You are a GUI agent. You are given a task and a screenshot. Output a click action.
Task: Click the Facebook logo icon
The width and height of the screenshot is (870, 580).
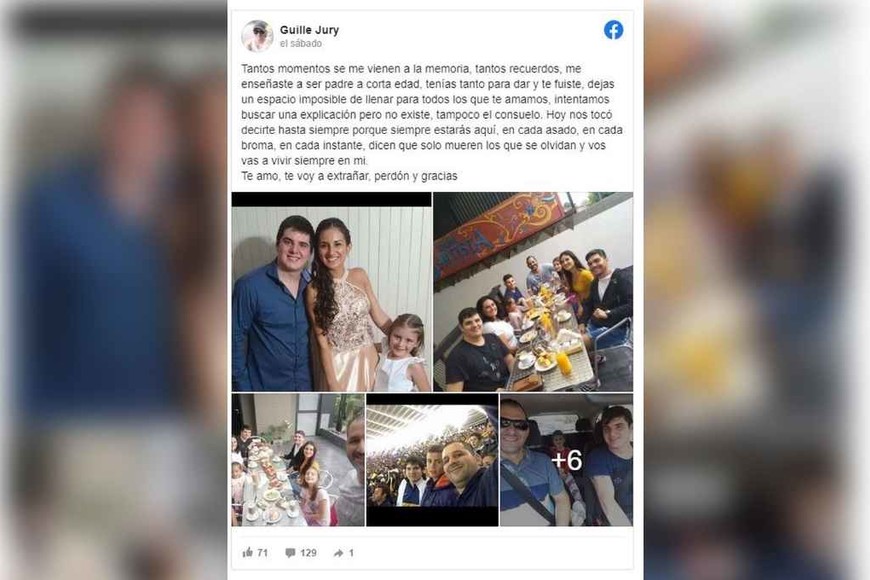coord(613,30)
